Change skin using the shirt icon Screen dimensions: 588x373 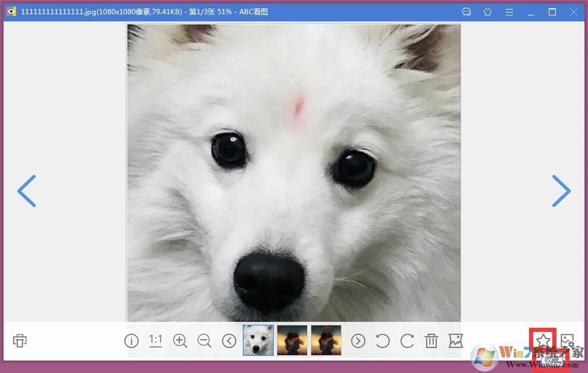click(x=488, y=12)
